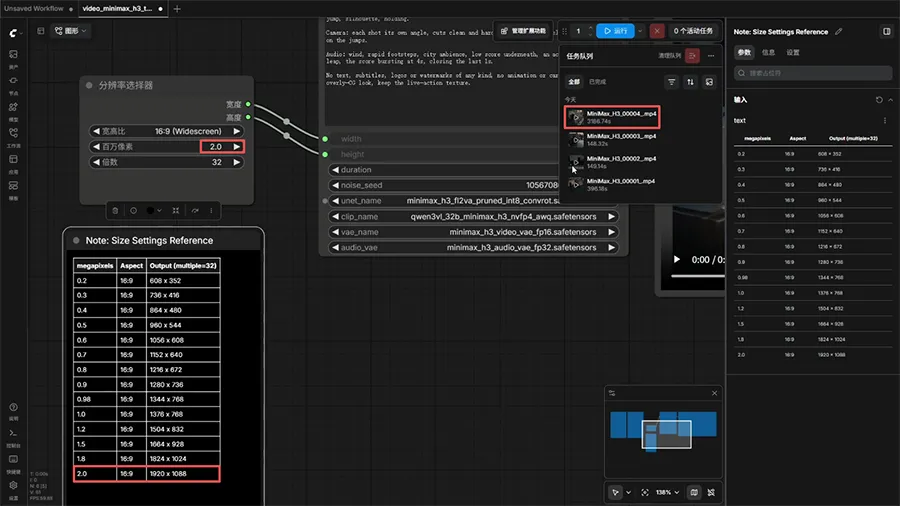Close the minimap panel
The height and width of the screenshot is (506, 900).
[x=714, y=393]
